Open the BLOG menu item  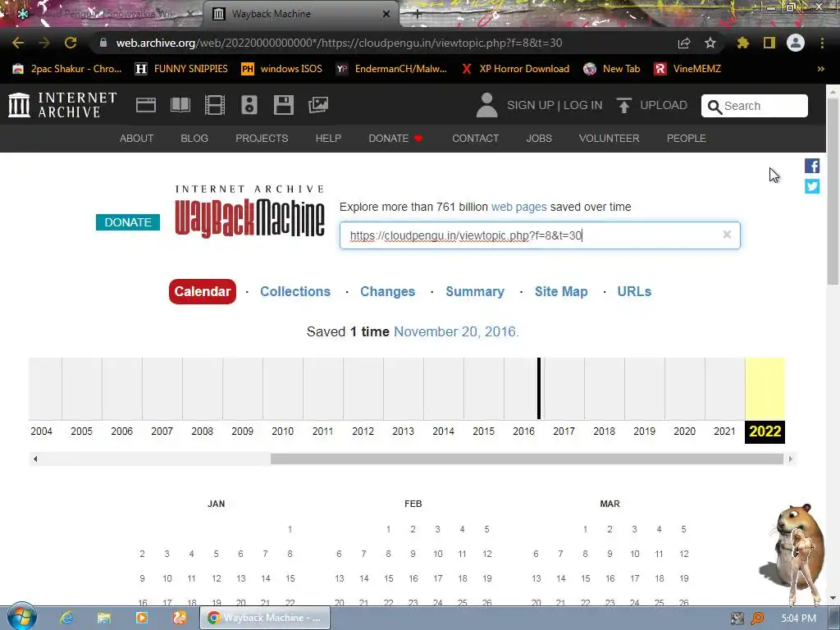(194, 138)
